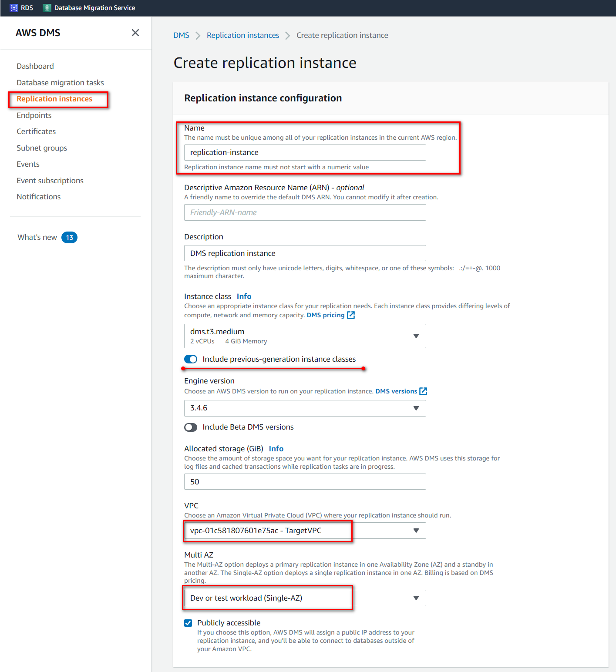Open the RDS service icon shortcut

click(13, 8)
